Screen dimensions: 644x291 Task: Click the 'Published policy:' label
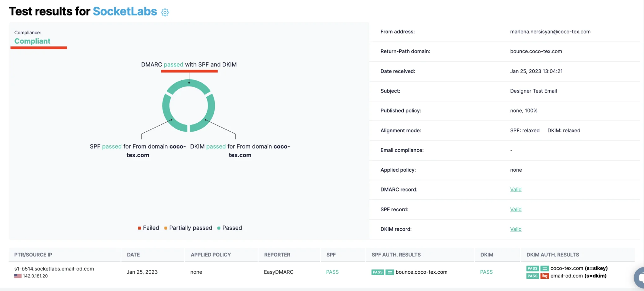(401, 111)
